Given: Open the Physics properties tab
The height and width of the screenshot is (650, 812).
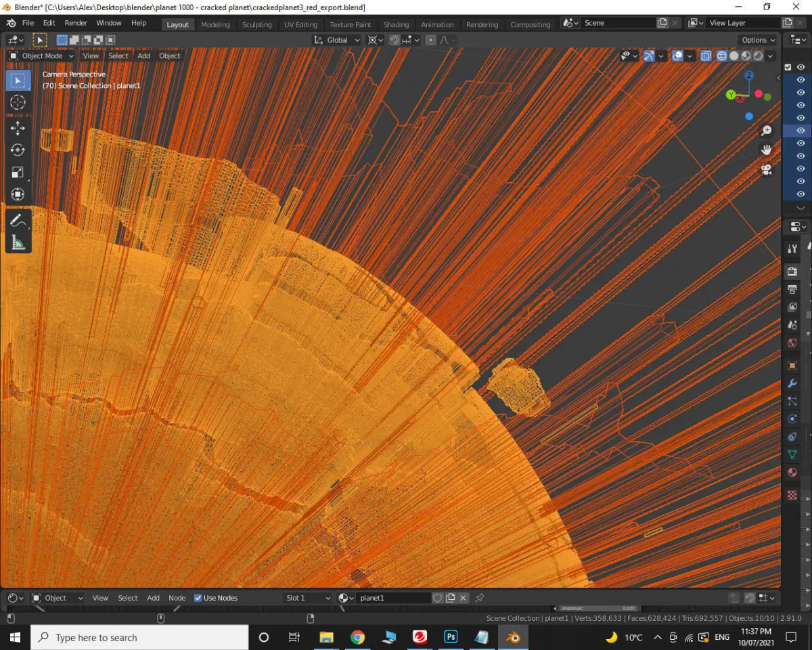Looking at the screenshot, I should click(792, 419).
